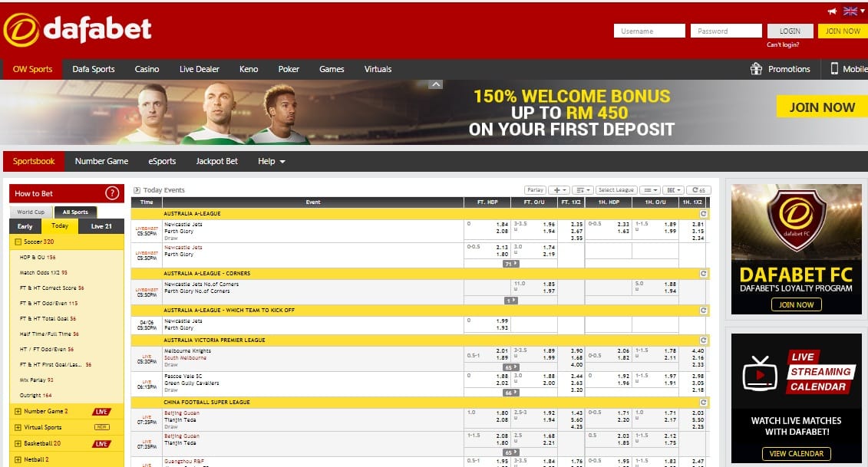Click the How to Bet question mark icon
The height and width of the screenshot is (467, 868).
112,193
